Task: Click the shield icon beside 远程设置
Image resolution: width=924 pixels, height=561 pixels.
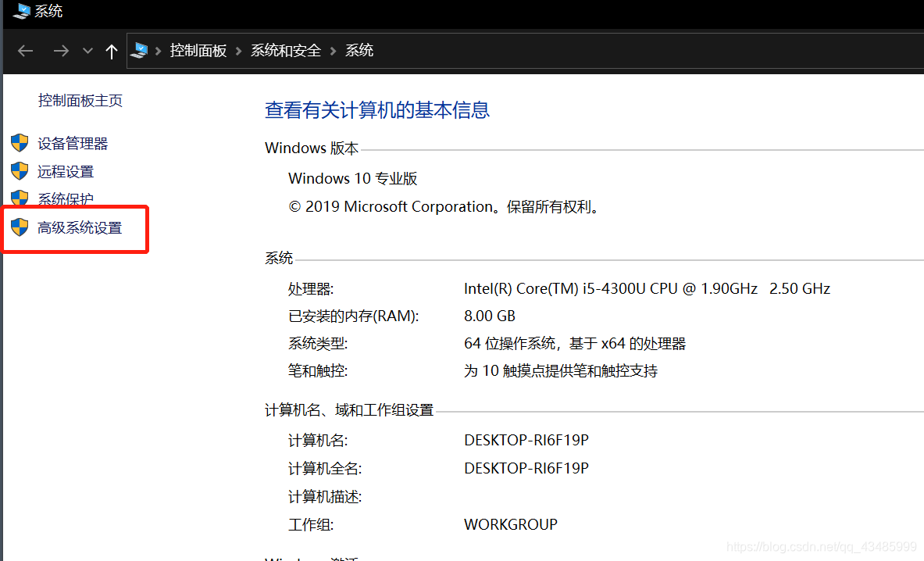Action: pyautogui.click(x=20, y=171)
